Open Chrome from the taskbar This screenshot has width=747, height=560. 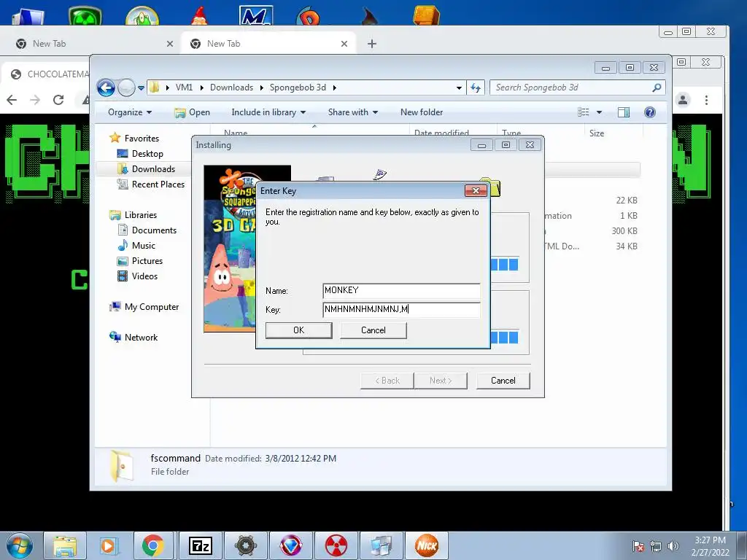click(x=152, y=545)
